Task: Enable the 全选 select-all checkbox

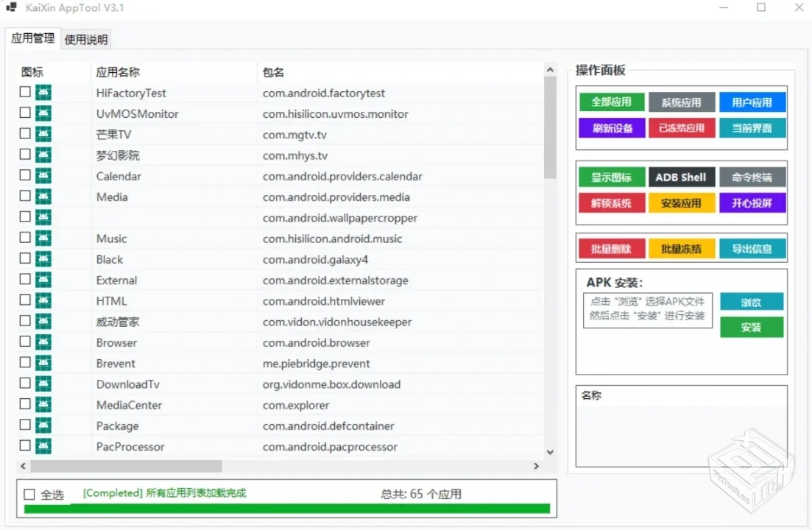Action: click(29, 494)
